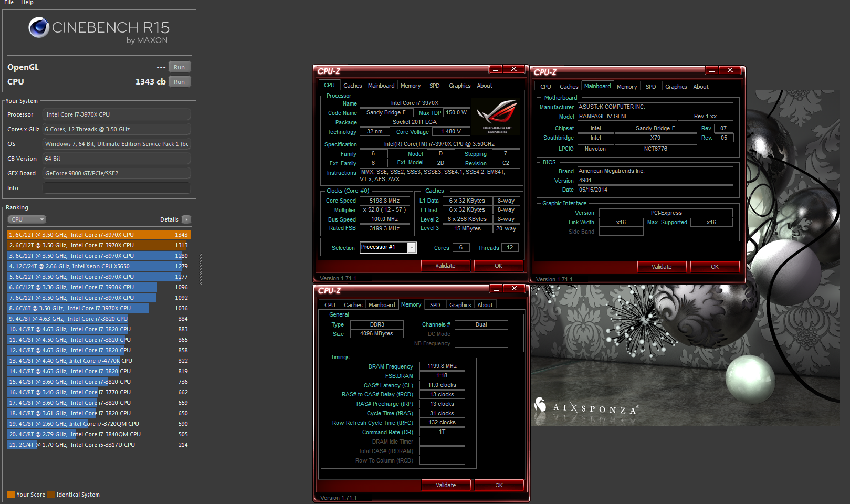The height and width of the screenshot is (504, 850).
Task: Open Mainboard tab in Memory CPU-Z window
Action: click(382, 305)
